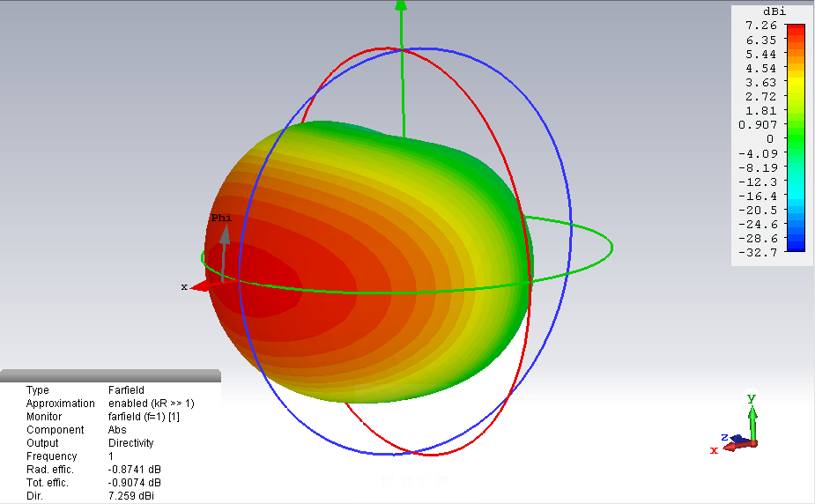Select the Rad. effic. value -0.8741 dB
Image resolution: width=815 pixels, height=504 pixels.
pos(135,470)
